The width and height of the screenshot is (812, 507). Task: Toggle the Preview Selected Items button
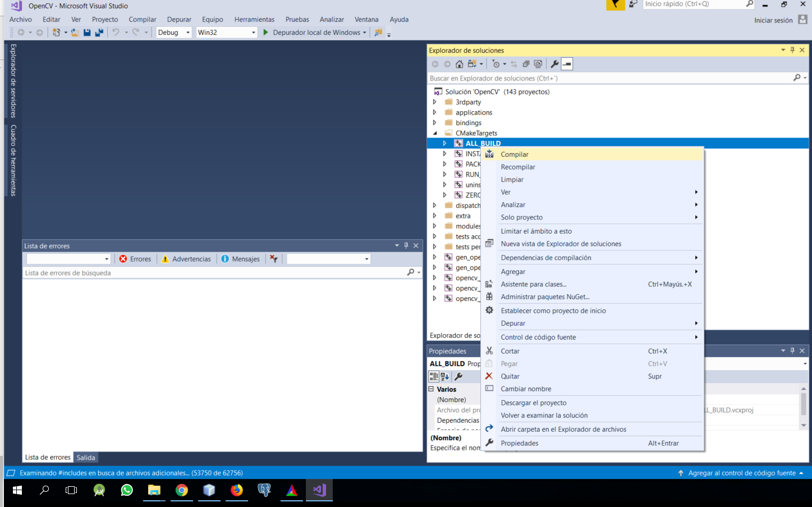click(567, 64)
